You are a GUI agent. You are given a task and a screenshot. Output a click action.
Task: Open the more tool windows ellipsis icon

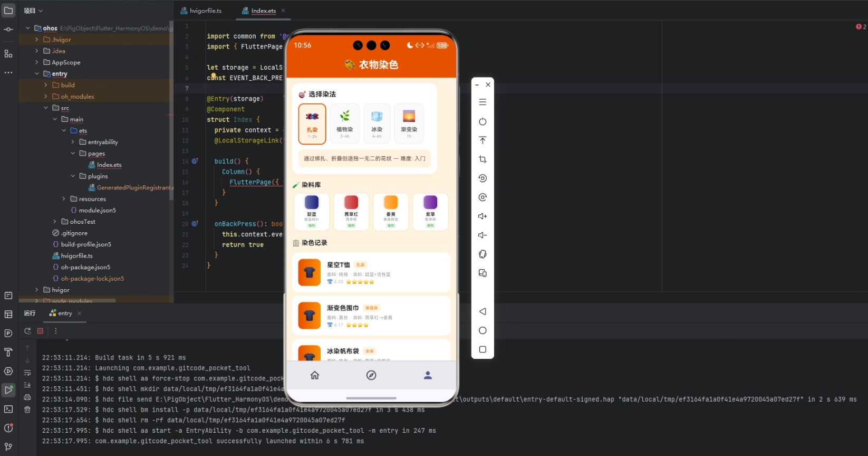click(8, 72)
